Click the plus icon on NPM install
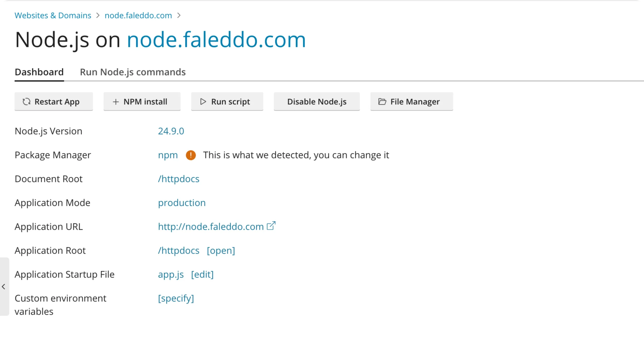The image size is (644, 343). click(x=116, y=102)
